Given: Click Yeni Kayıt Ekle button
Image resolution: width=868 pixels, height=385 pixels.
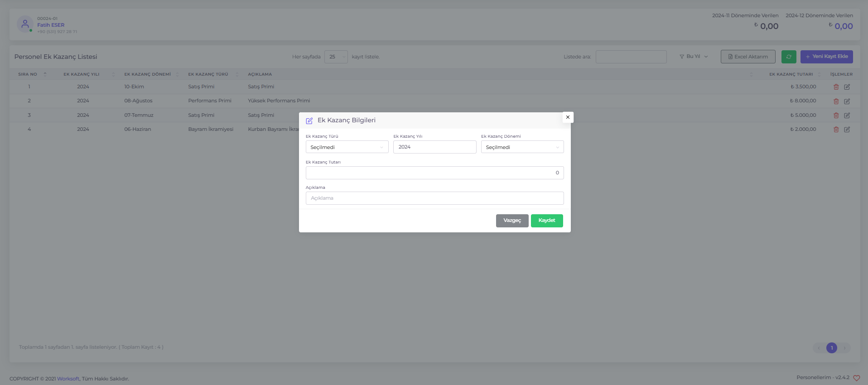Looking at the screenshot, I should tap(826, 57).
